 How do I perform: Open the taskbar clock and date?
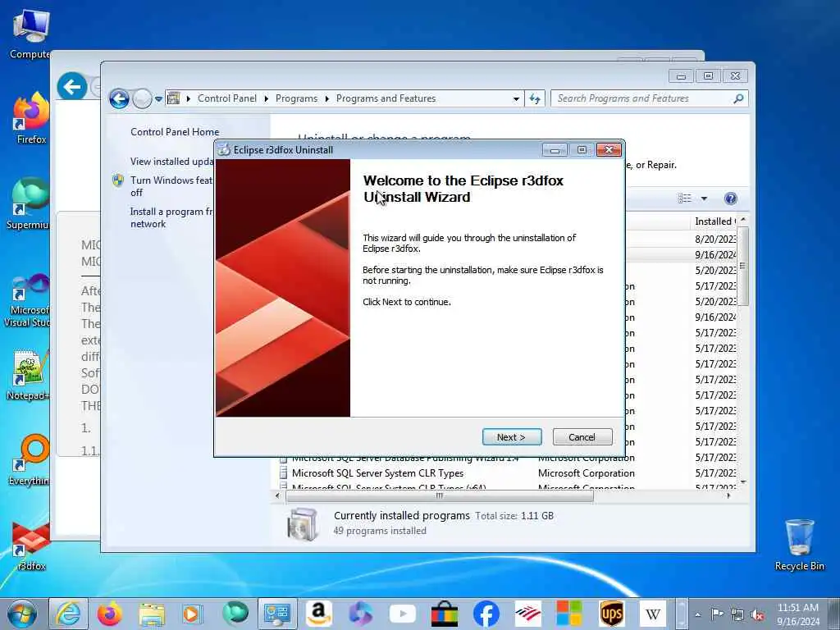click(x=798, y=614)
